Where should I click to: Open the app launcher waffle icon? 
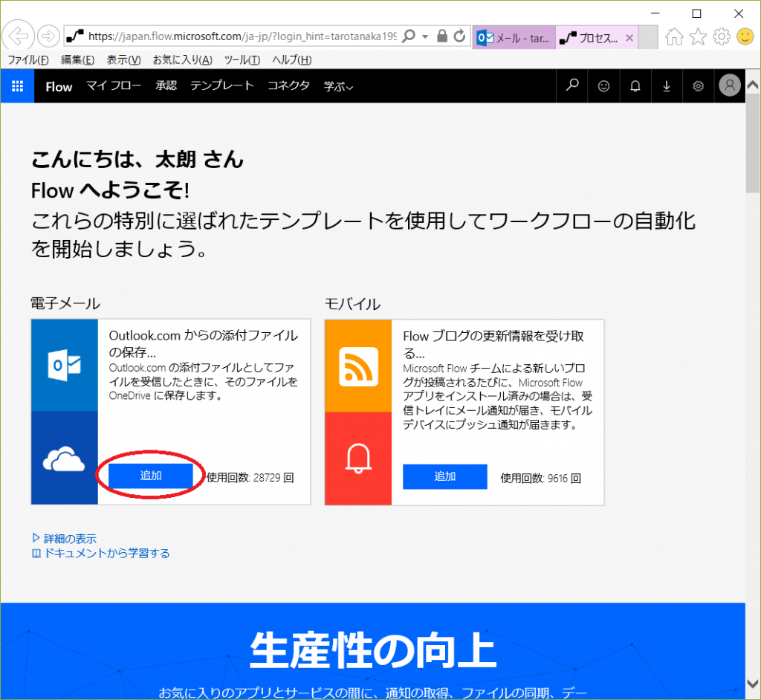18,86
